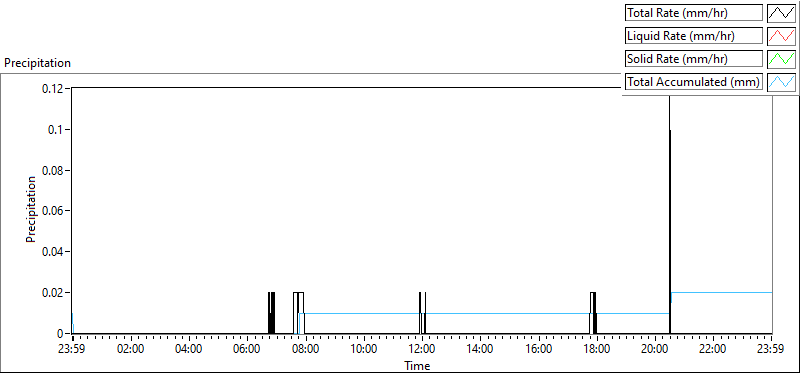The width and height of the screenshot is (800, 373).
Task: Click the rightmost 23:59 x-axis end time
Action: 771,350
